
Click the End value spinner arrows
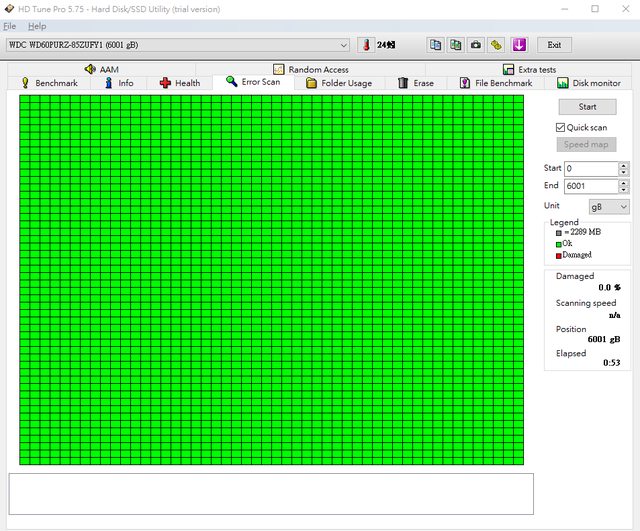(623, 186)
